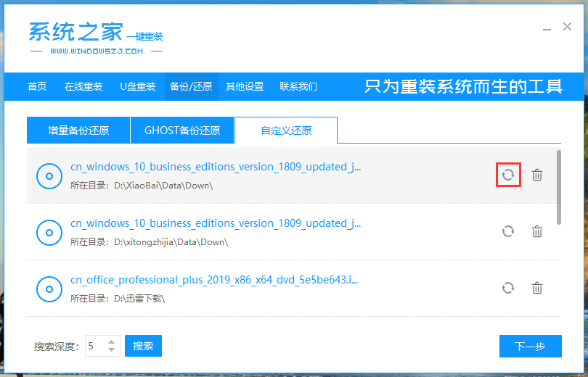The width and height of the screenshot is (588, 377).
Task: Click the search depth input field
Action: coord(95,347)
